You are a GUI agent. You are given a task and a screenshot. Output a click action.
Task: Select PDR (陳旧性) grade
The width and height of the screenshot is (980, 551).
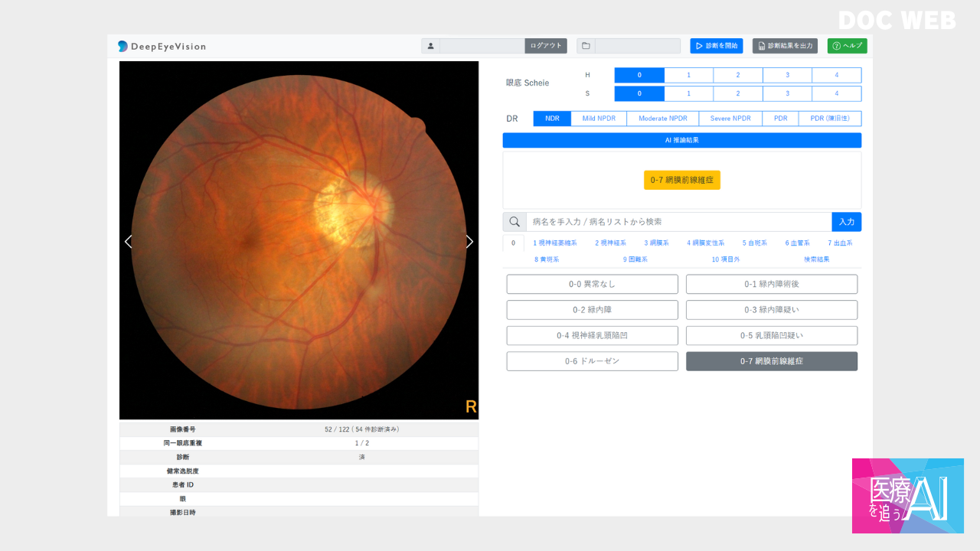click(x=830, y=119)
